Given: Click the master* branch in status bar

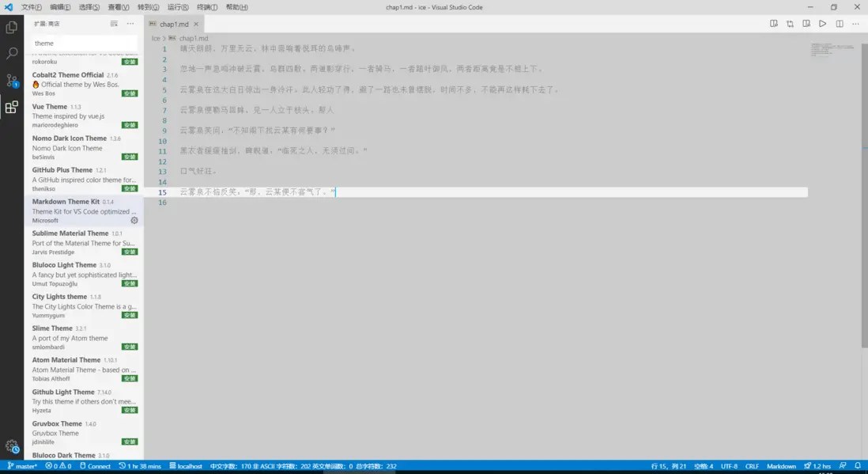Looking at the screenshot, I should (x=23, y=466).
